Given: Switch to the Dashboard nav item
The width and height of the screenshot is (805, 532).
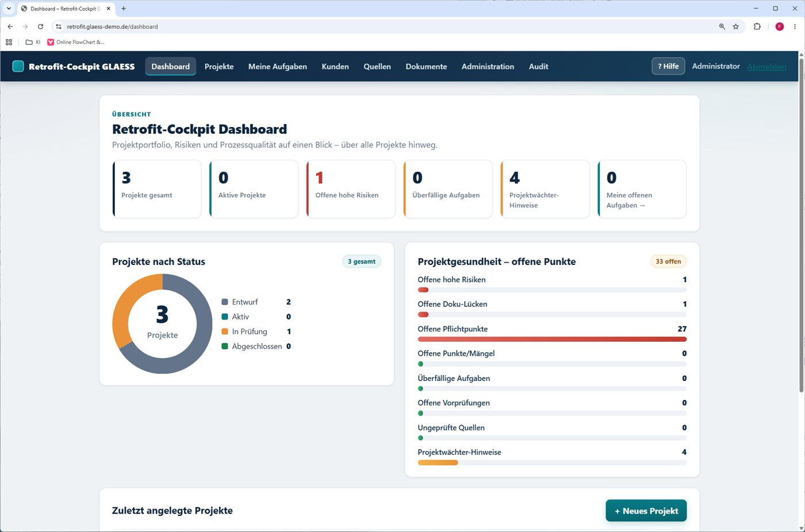Looking at the screenshot, I should click(x=171, y=66).
